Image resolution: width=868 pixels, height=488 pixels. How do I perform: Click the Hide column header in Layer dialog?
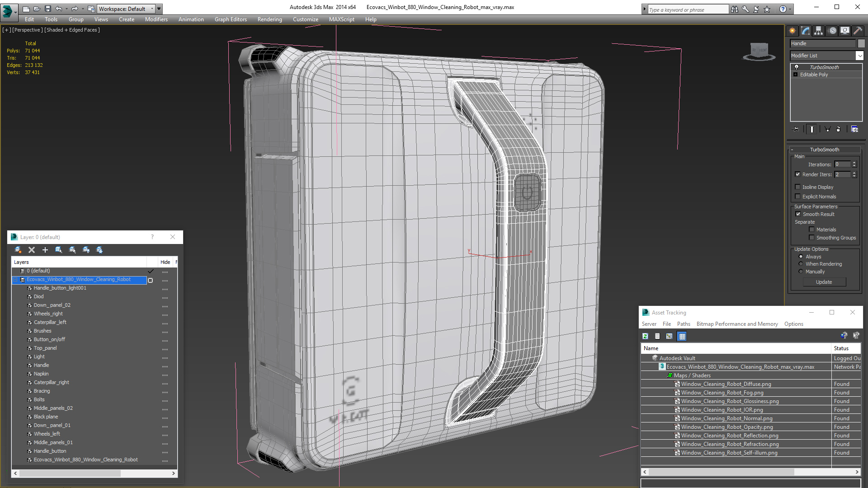165,262
